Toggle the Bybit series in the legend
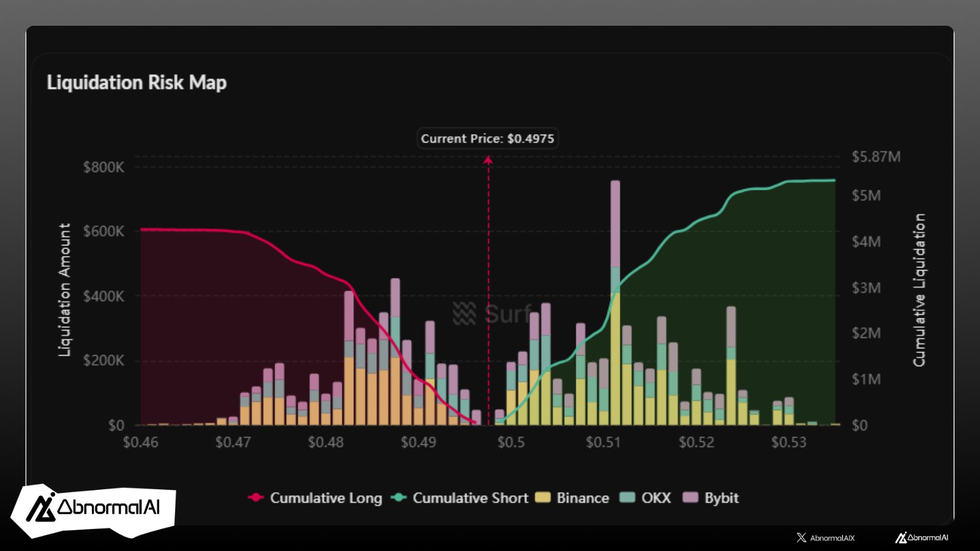 tap(721, 498)
